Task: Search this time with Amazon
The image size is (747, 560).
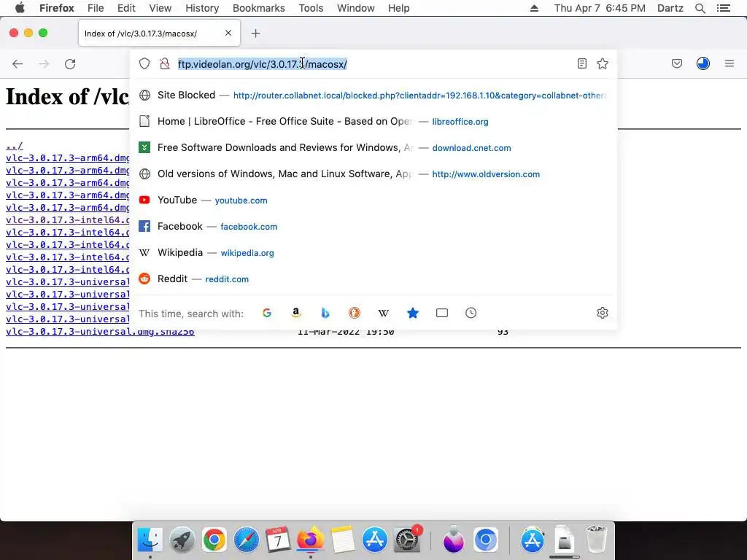Action: pyautogui.click(x=296, y=313)
